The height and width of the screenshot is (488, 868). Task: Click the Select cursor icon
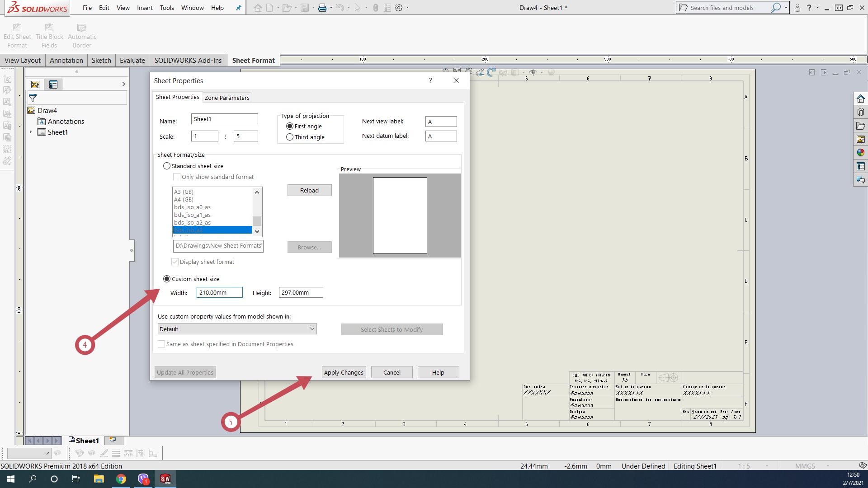(358, 8)
